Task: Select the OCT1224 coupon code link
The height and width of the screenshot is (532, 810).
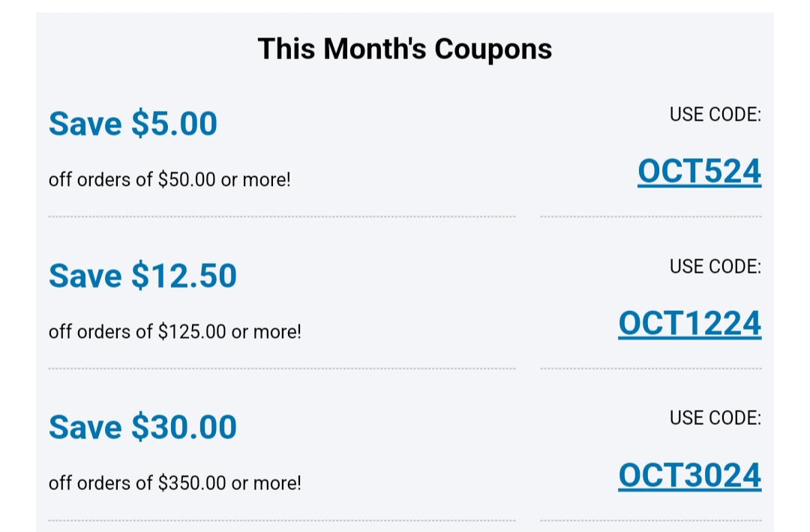Action: (690, 324)
